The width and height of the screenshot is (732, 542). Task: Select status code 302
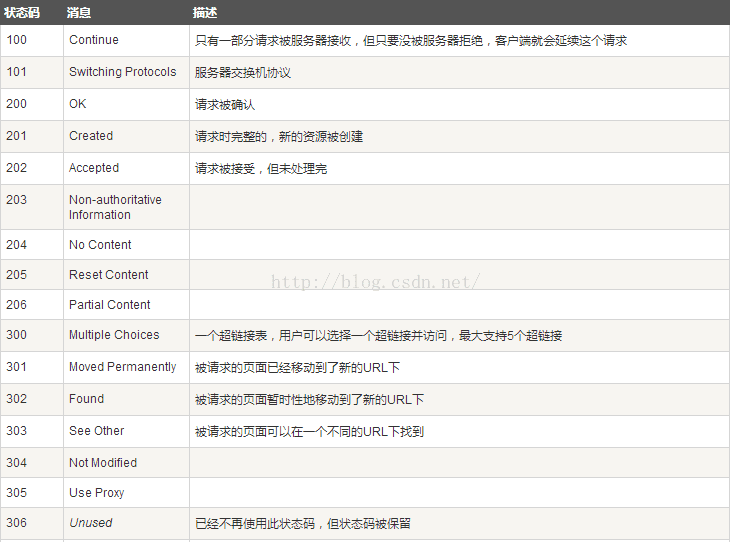pos(16,399)
